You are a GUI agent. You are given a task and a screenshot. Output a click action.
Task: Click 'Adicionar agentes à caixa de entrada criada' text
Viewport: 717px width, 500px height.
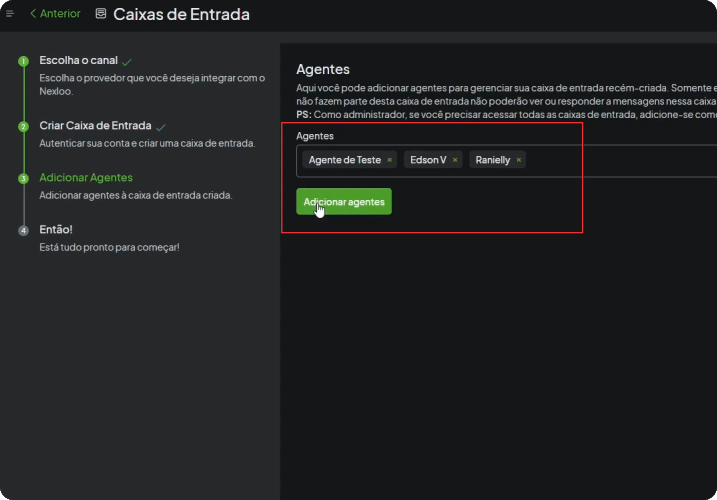click(x=136, y=195)
